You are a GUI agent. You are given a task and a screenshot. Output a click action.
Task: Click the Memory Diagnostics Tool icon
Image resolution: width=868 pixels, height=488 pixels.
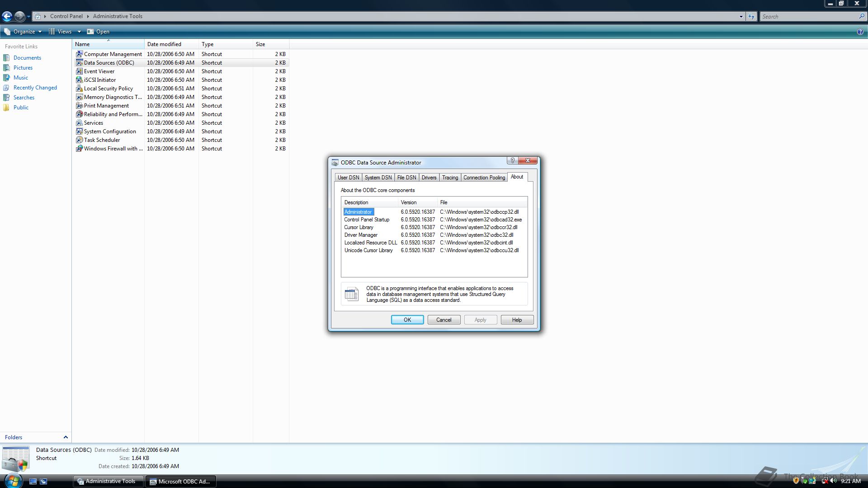point(79,97)
